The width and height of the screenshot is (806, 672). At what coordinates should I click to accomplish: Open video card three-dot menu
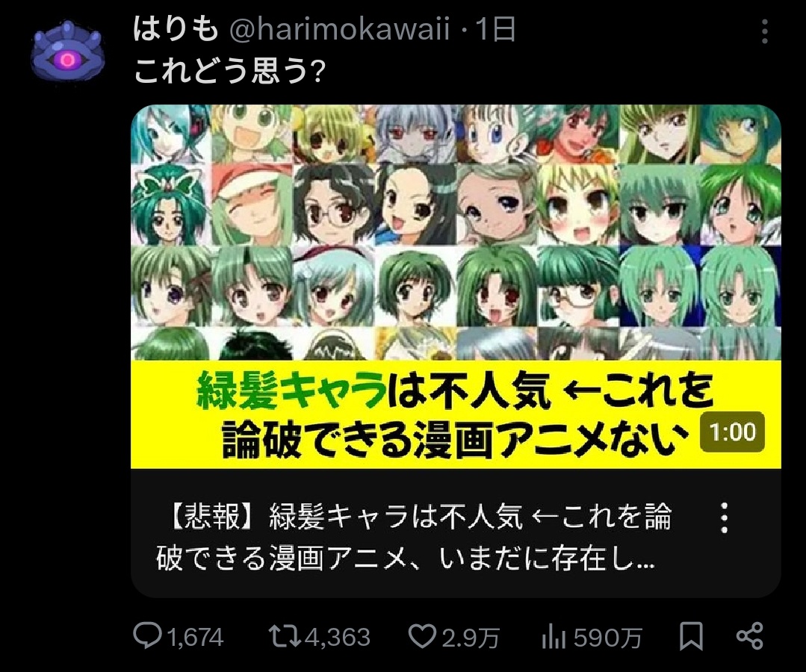(724, 518)
